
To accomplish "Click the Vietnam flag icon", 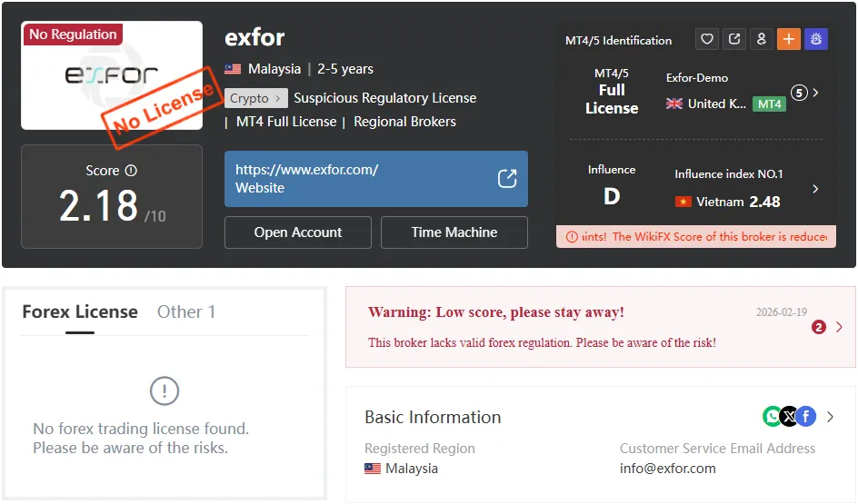I will pyautogui.click(x=683, y=202).
